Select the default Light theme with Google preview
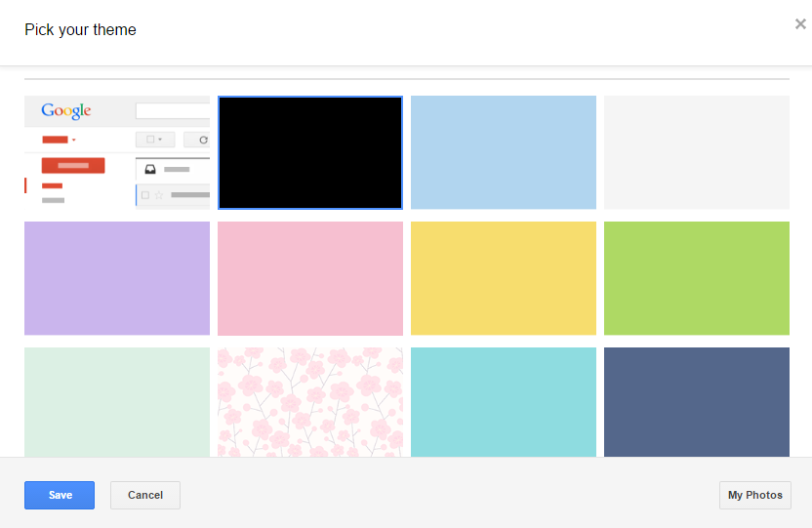Viewport: 812px width, 528px height. click(x=117, y=152)
